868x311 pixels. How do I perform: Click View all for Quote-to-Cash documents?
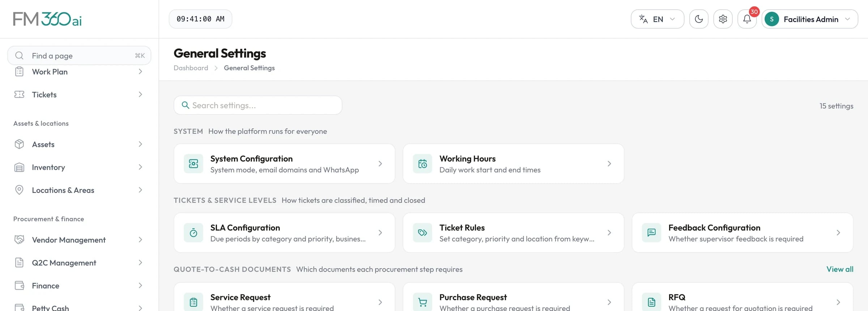point(840,269)
